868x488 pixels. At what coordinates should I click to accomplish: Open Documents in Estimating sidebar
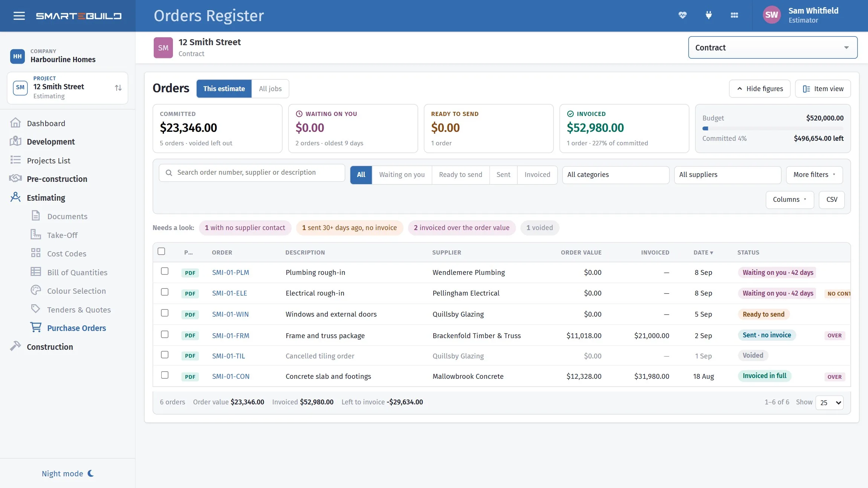(67, 216)
